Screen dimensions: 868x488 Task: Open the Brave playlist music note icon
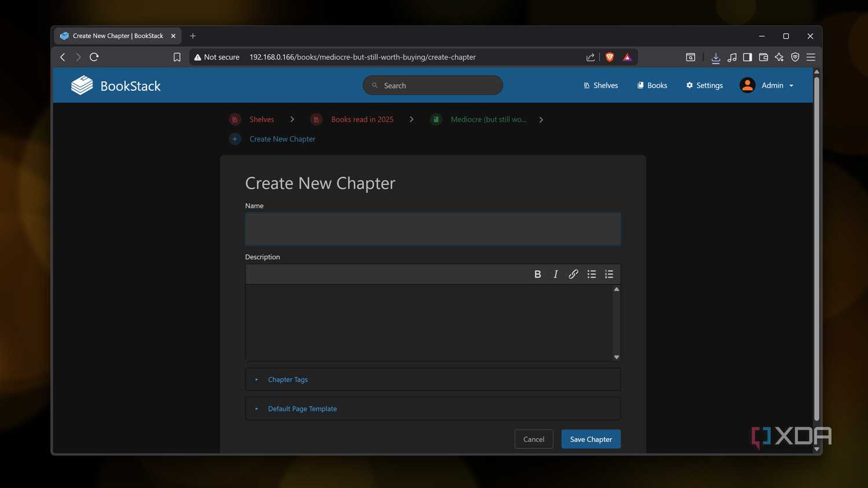[732, 57]
